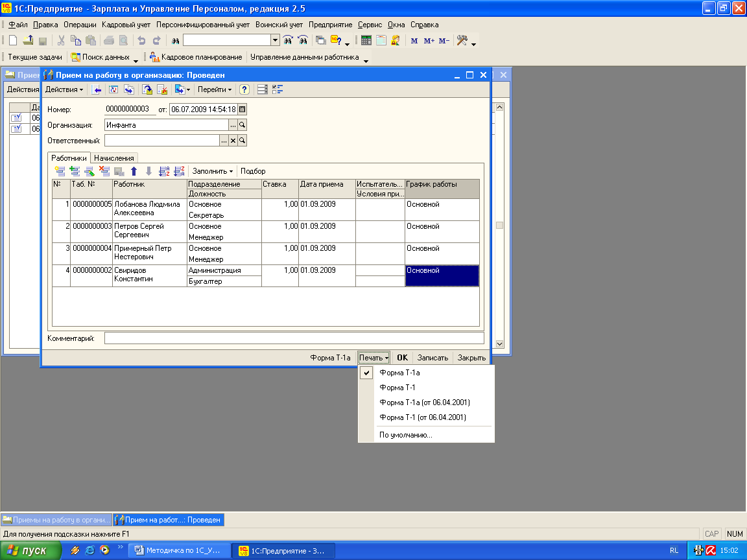The image size is (747, 560).
Task: Click the Open file icon in main toolbar
Action: click(x=28, y=40)
